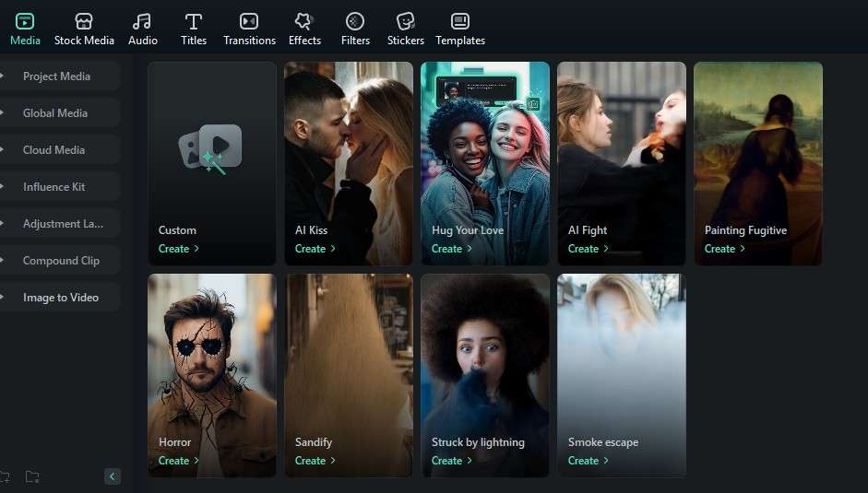Click the 'Horror' title text
Screen dimensions: 868x493
tap(174, 442)
